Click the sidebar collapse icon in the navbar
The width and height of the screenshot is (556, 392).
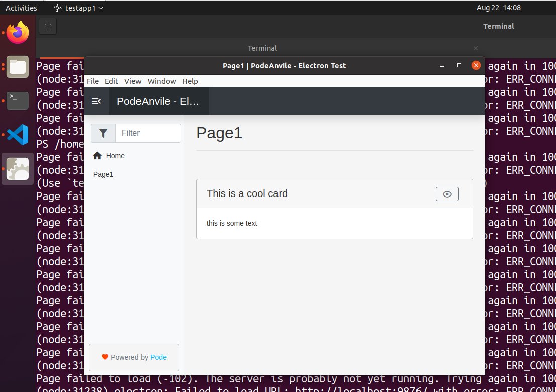pyautogui.click(x=96, y=101)
